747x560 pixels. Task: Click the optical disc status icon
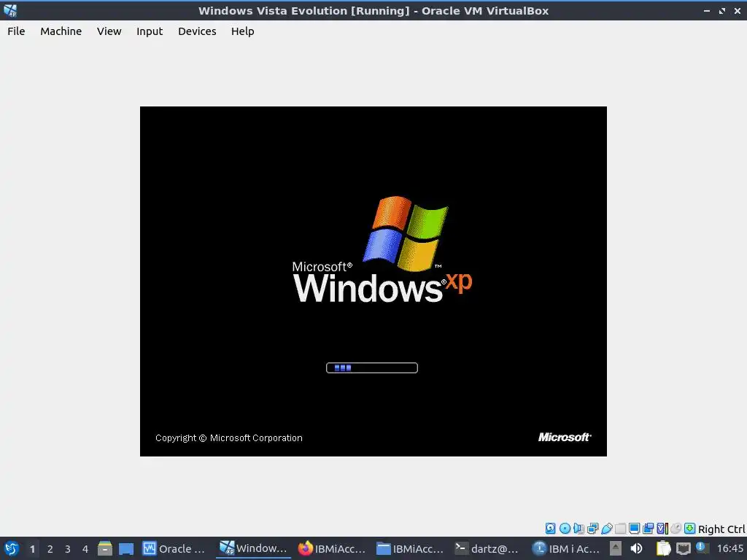point(565,528)
